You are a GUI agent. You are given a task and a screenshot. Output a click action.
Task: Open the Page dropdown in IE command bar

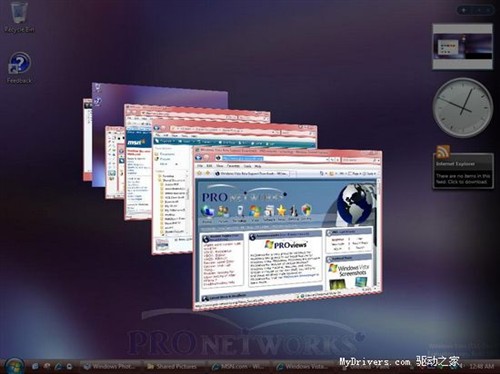click(355, 174)
